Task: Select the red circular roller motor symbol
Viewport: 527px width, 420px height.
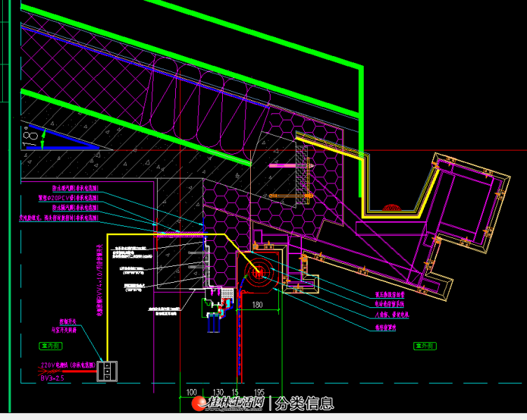Action: tap(259, 272)
